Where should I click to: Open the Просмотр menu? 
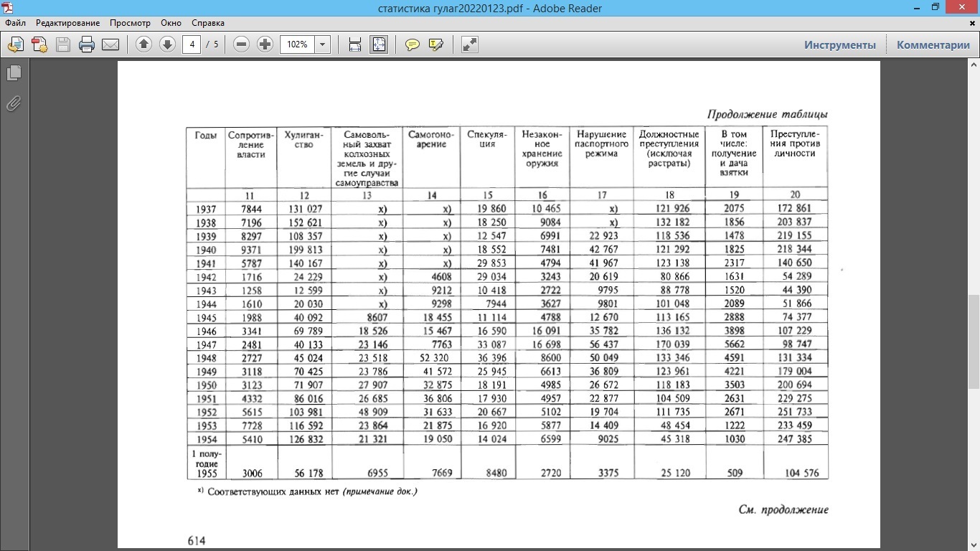click(x=130, y=23)
